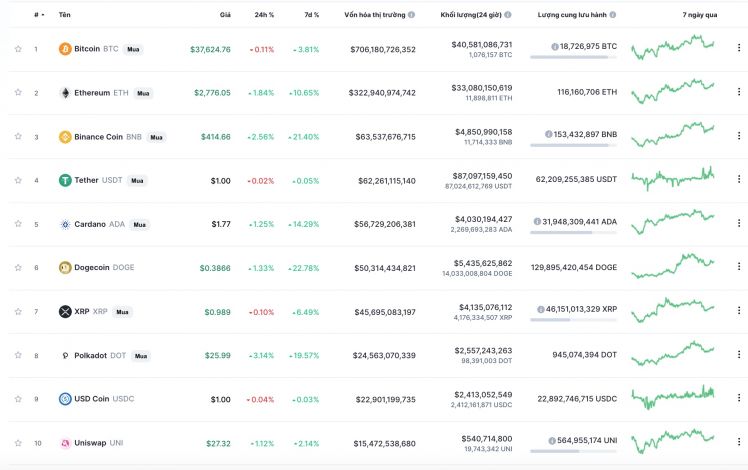The width and height of the screenshot is (748, 470).
Task: Click the Bitcoin logo icon
Action: (x=65, y=49)
